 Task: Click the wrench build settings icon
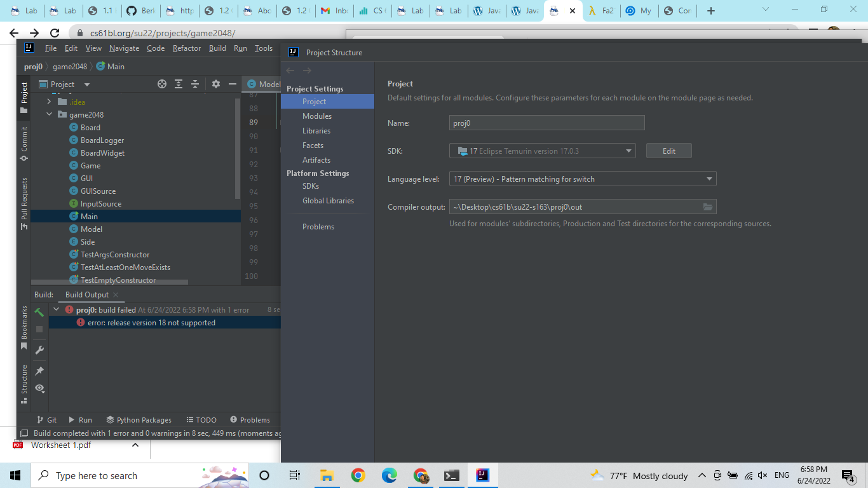coord(39,350)
